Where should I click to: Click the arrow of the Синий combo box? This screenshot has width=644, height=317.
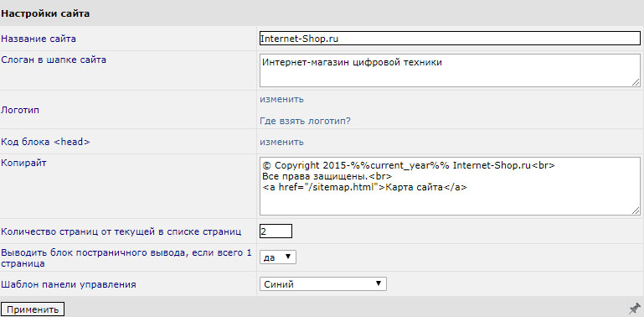tap(379, 283)
